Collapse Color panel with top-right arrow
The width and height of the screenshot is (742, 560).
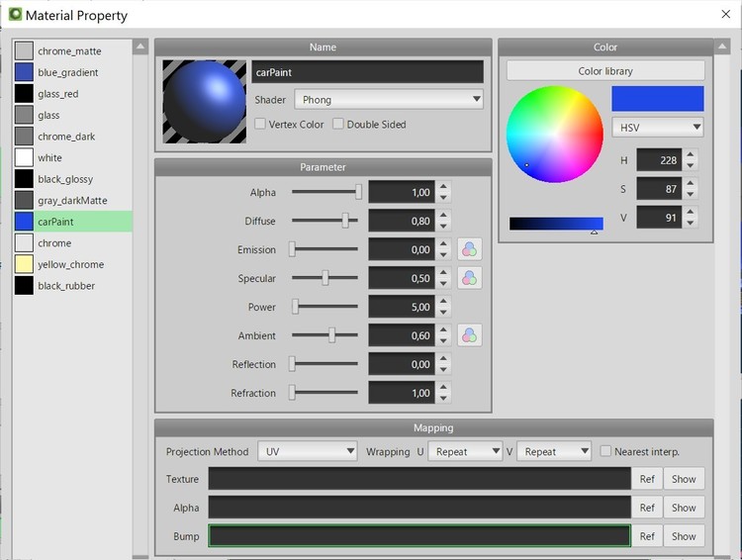pos(722,47)
